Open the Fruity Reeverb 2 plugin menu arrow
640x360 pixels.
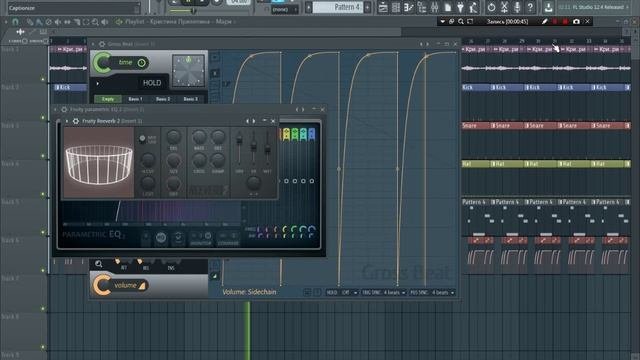pyautogui.click(x=67, y=121)
